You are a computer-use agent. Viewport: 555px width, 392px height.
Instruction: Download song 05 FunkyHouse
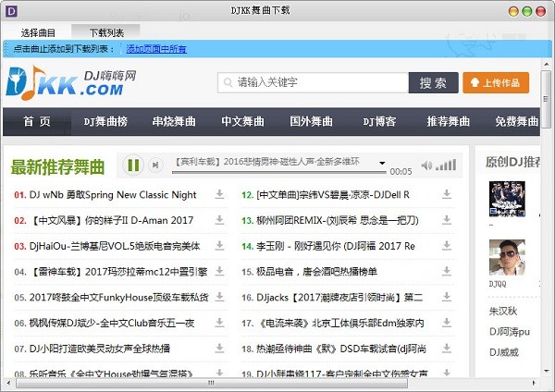click(x=219, y=297)
